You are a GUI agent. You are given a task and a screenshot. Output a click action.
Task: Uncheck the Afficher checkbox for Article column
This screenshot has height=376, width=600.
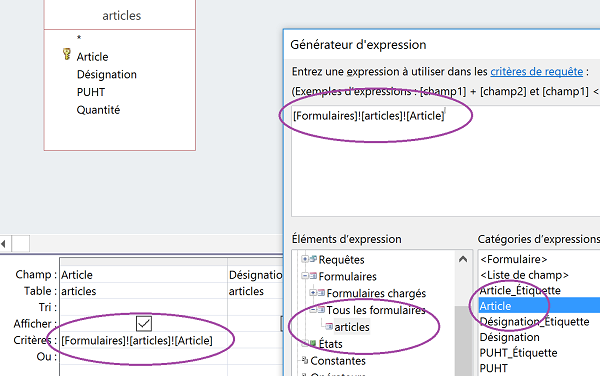(x=144, y=324)
